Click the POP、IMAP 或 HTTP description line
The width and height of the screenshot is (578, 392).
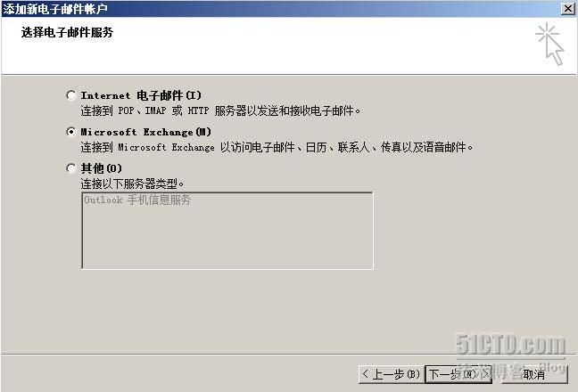(220, 110)
